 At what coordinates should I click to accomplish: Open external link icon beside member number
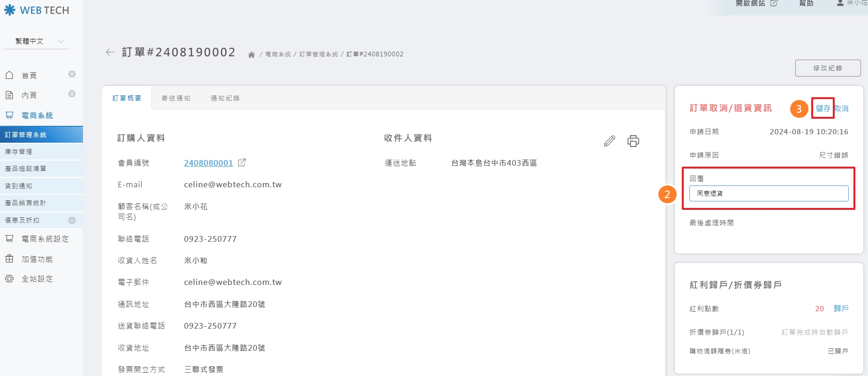[x=242, y=163]
